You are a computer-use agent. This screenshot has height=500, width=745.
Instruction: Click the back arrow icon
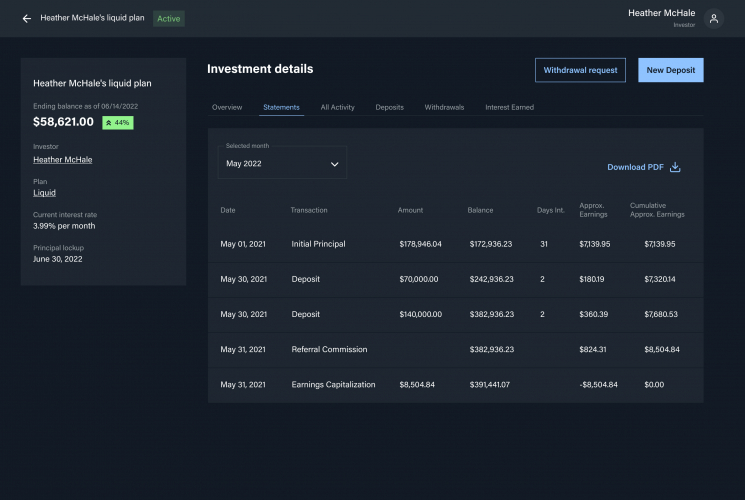pos(27,19)
